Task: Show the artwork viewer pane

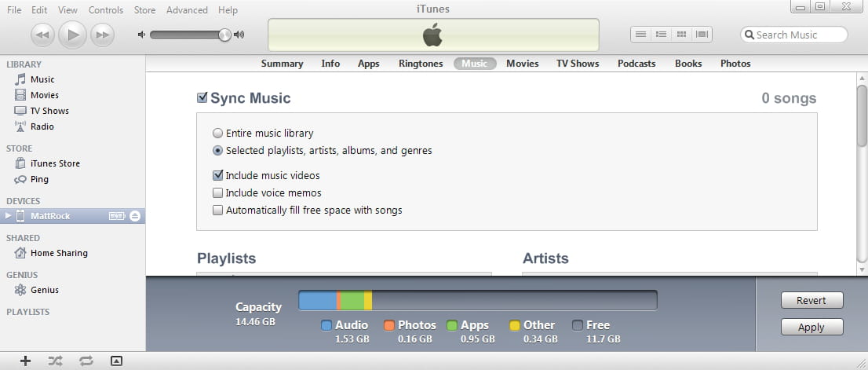Action: [x=116, y=361]
